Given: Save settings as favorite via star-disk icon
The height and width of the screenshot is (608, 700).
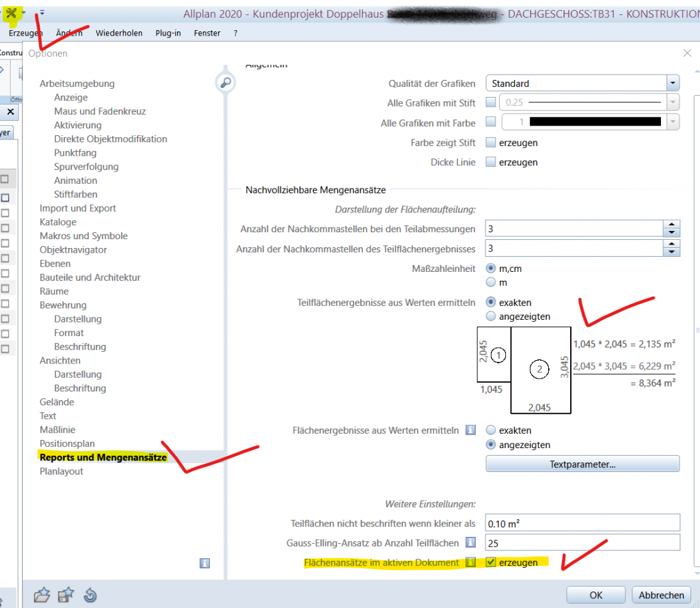Looking at the screenshot, I should pyautogui.click(x=65, y=595).
